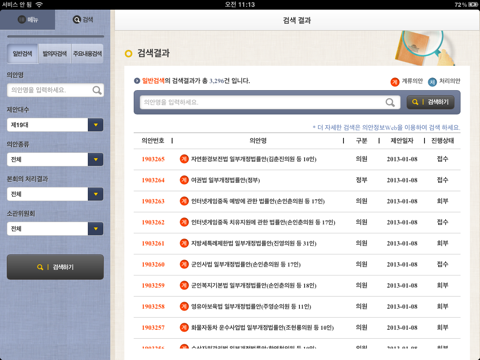Click the 검색하기 button beside main search bar

pos(430,102)
